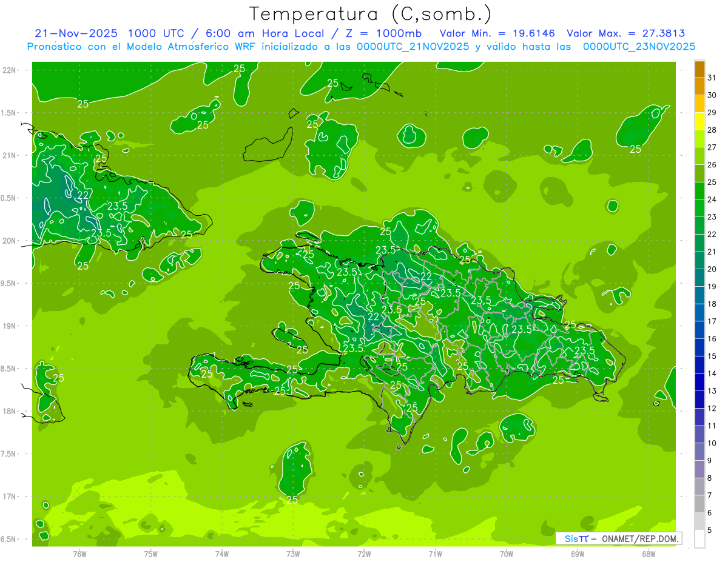Viewport: 728px width, 562px height.
Task: Click 'Valor Max. = 27.3813' readout
Action: pyautogui.click(x=626, y=33)
